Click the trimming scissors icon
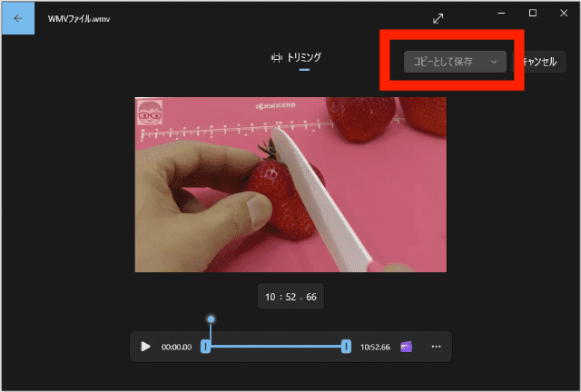This screenshot has width=581, height=392. pyautogui.click(x=276, y=57)
